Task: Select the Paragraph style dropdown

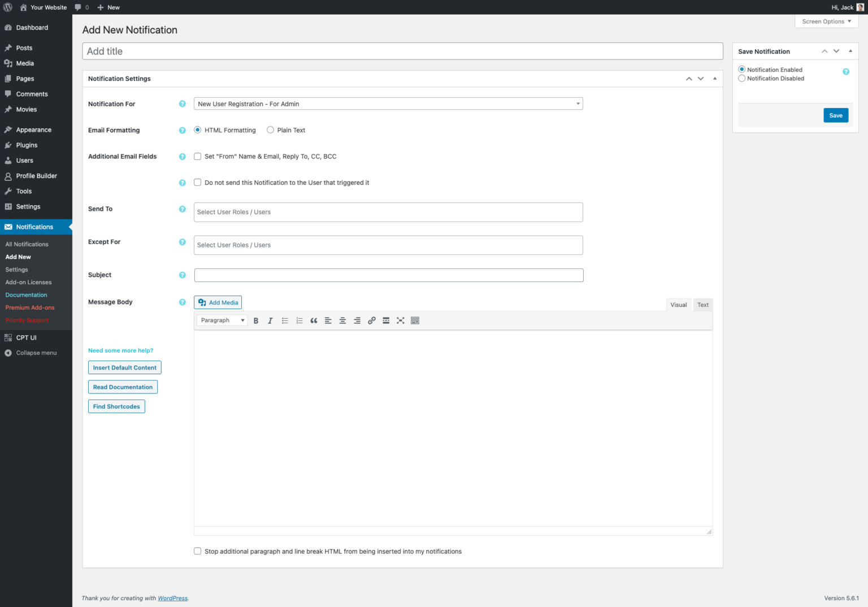Action: (x=221, y=320)
